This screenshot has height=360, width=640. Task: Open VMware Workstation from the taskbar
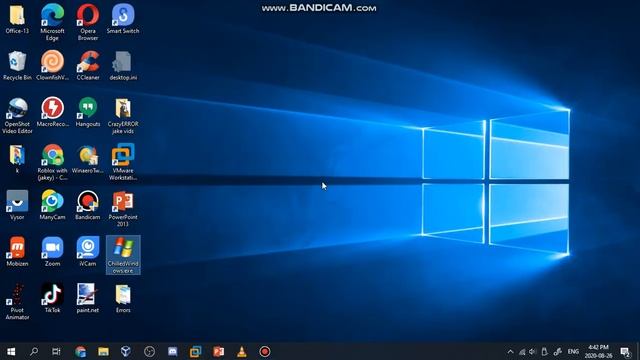pyautogui.click(x=196, y=351)
